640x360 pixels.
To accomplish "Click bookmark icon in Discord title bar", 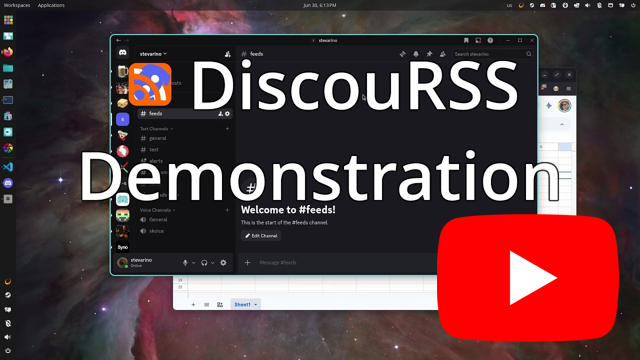I will [x=466, y=40].
